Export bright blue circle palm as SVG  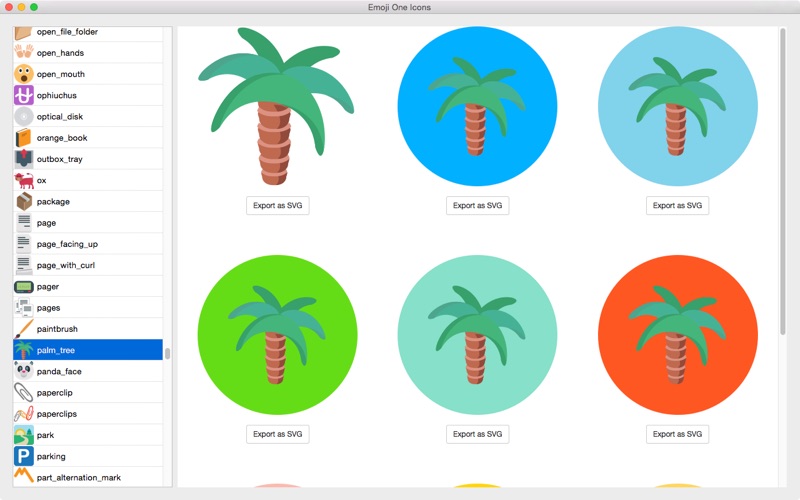(478, 206)
